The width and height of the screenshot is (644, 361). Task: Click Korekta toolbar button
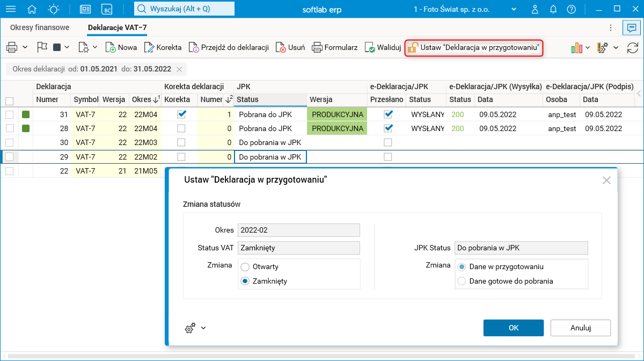(x=163, y=47)
